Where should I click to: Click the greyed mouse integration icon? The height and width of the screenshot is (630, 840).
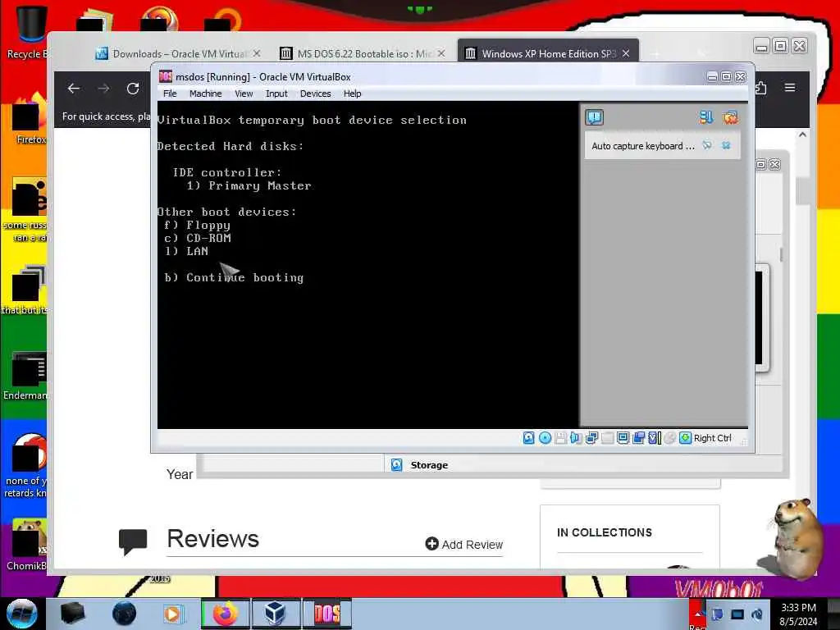669,438
